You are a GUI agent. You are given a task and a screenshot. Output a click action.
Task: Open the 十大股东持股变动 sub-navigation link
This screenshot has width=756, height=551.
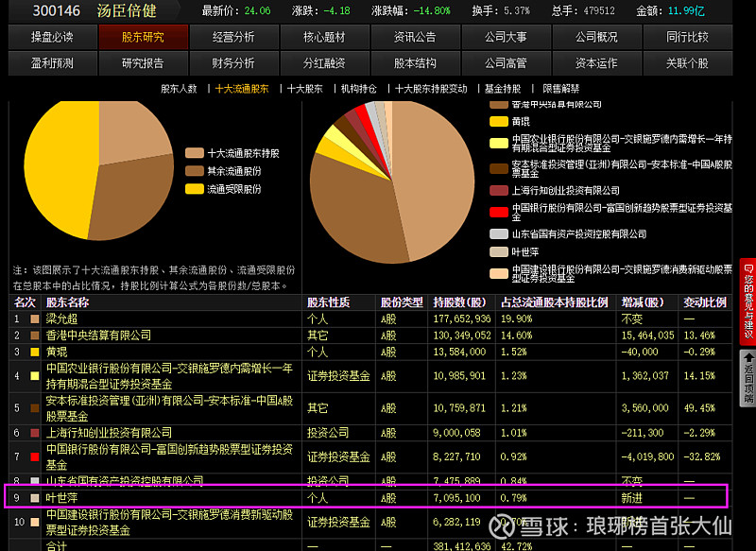coord(431,89)
